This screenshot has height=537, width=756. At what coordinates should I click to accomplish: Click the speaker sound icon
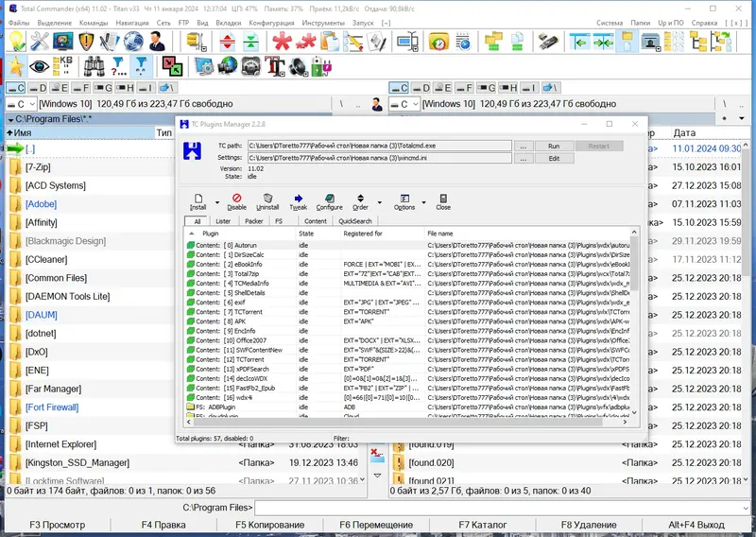coord(299,66)
